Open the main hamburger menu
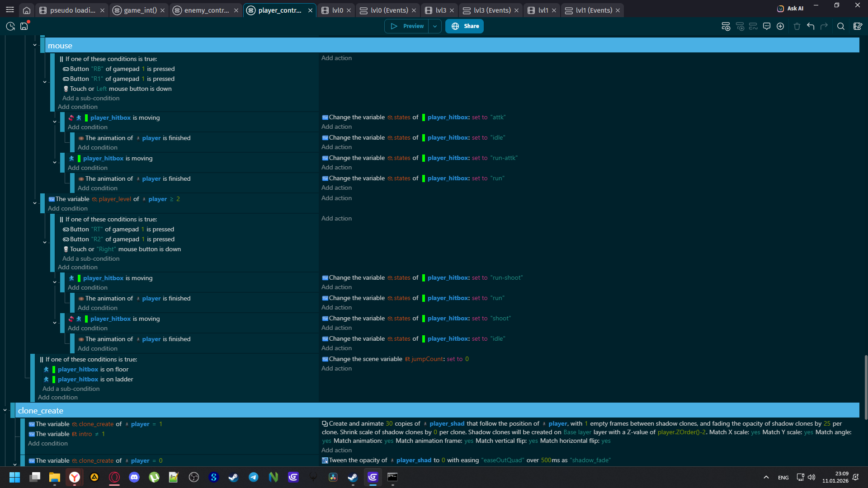868x488 pixels. 10,10
